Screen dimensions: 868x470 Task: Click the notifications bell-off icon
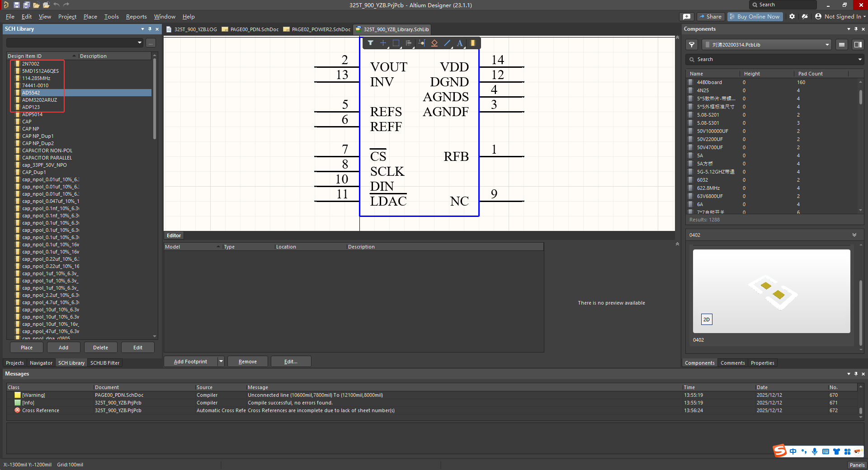click(x=805, y=16)
